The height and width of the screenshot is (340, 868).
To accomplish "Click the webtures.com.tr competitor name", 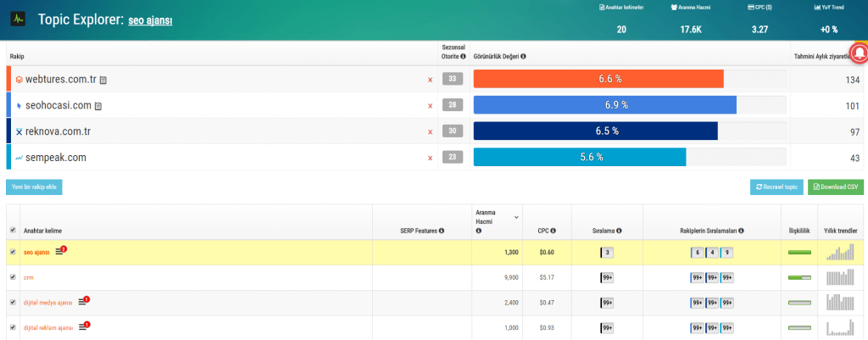I will coord(61,80).
